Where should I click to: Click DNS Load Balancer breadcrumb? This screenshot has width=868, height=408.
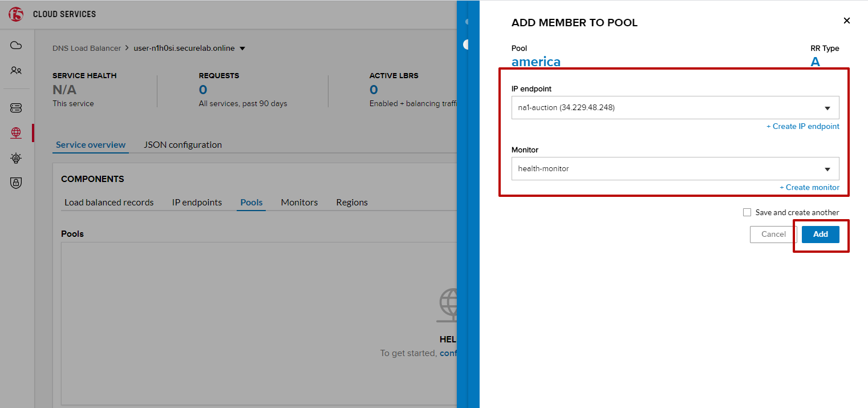point(87,49)
